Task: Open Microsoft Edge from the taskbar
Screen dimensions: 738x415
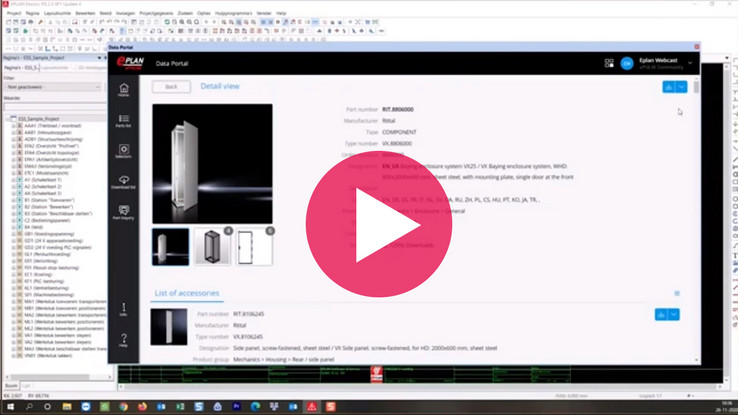Action: [x=255, y=407]
